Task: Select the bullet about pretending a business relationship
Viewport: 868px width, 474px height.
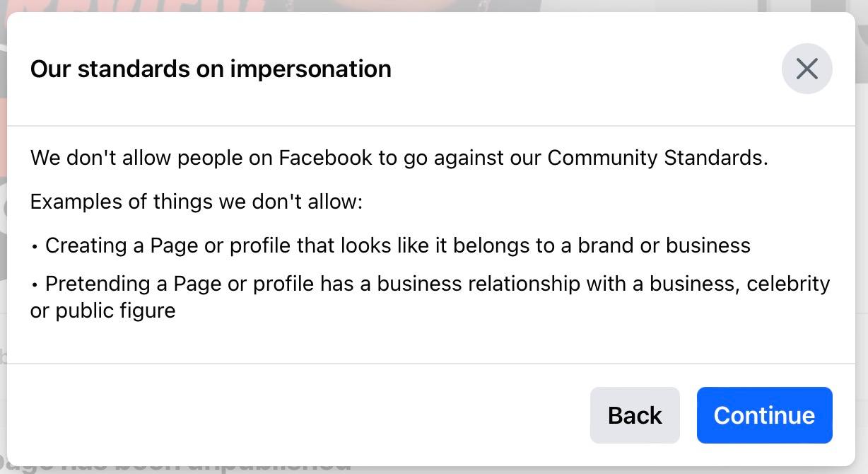Action: [x=430, y=297]
